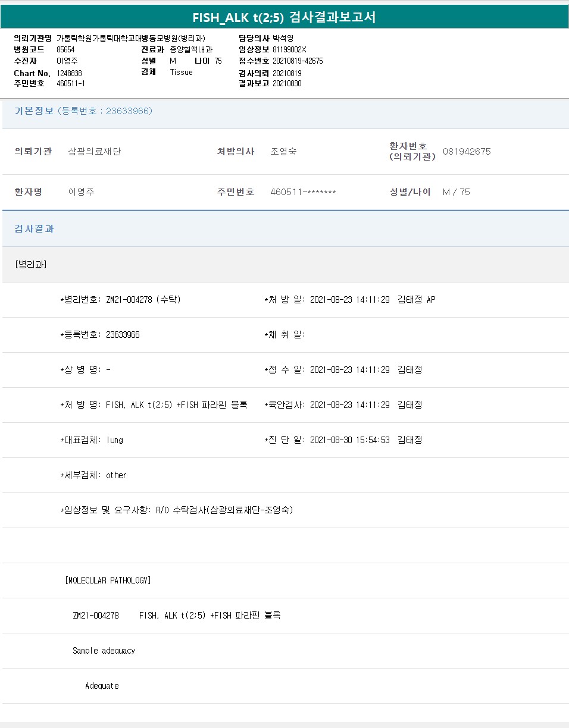The width and height of the screenshot is (569, 728).
Task: Select Chart No. value 1248838
Action: (69, 73)
